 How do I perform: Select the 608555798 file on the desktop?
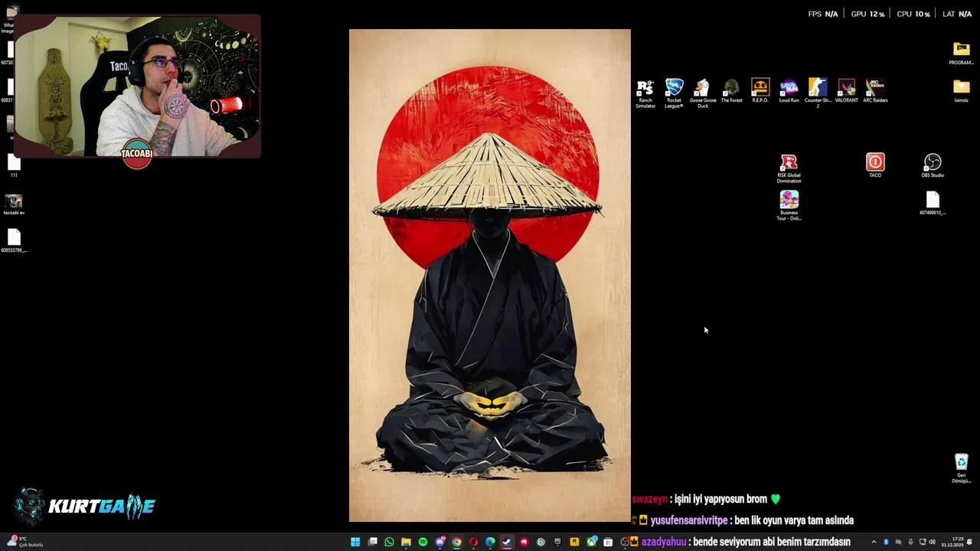coord(14,240)
